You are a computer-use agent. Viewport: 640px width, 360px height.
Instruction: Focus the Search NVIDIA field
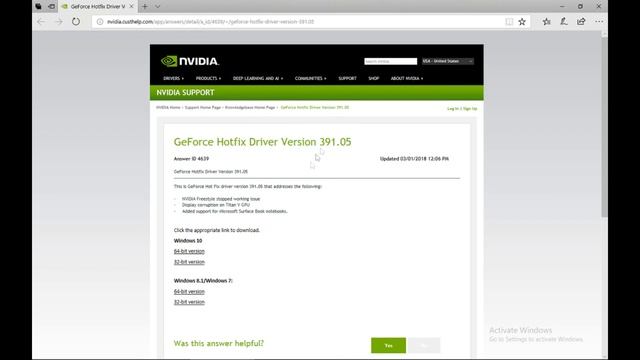pyautogui.click(x=391, y=61)
